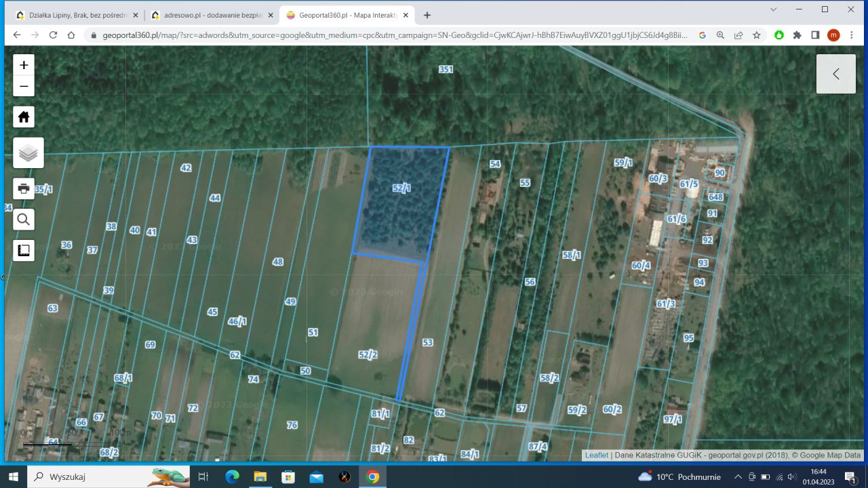Screen dimensions: 868x488
Task: Open the browser home page
Action: (71, 35)
